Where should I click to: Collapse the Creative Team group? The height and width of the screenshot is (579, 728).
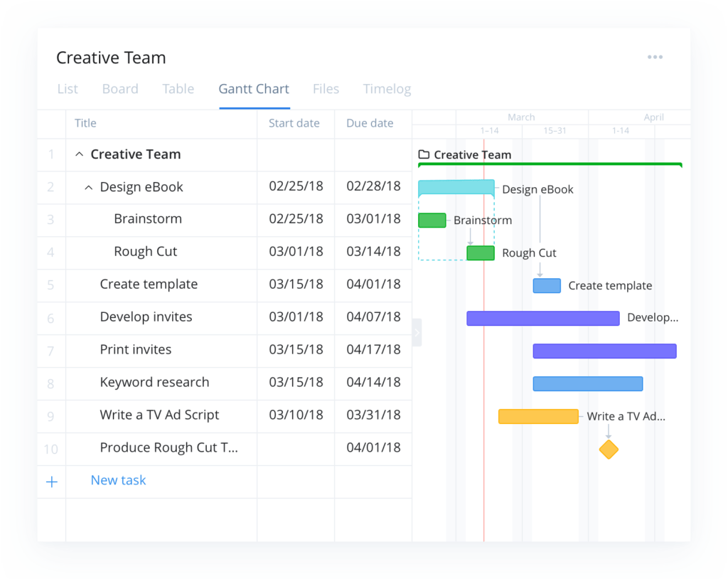pyautogui.click(x=79, y=154)
